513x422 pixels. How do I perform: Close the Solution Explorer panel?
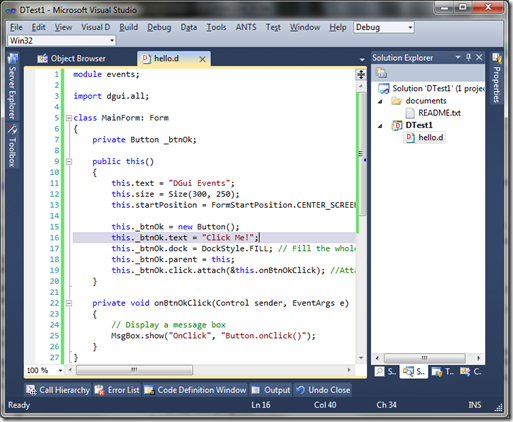(x=479, y=57)
